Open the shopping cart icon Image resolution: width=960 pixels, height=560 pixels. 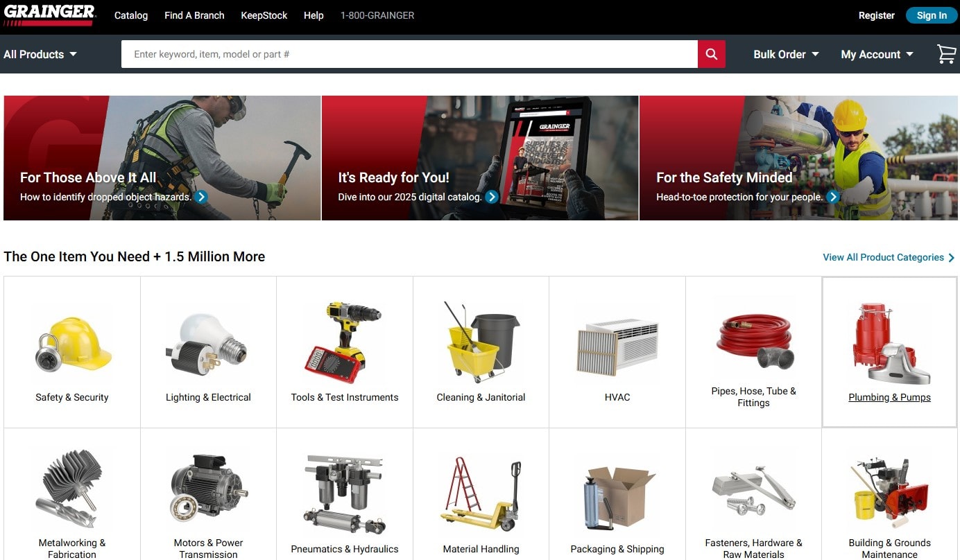click(x=947, y=54)
